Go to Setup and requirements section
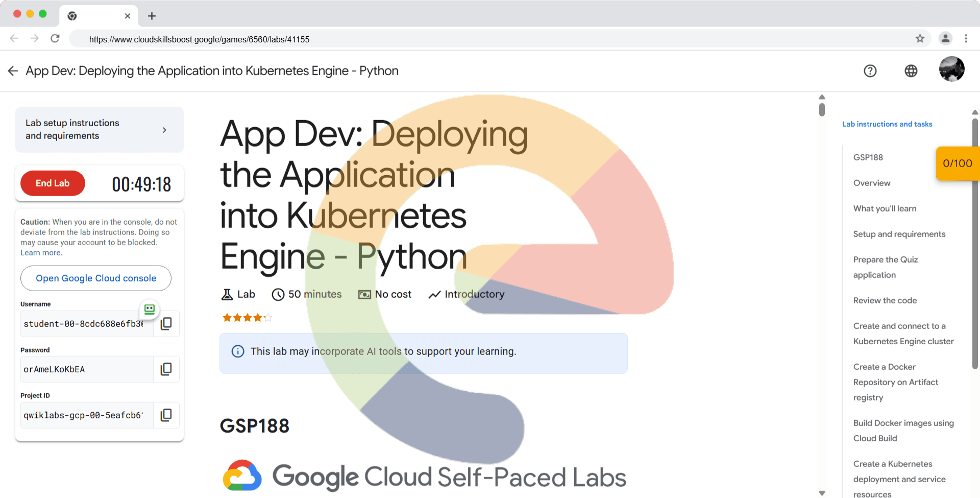The width and height of the screenshot is (980, 498). 899,234
